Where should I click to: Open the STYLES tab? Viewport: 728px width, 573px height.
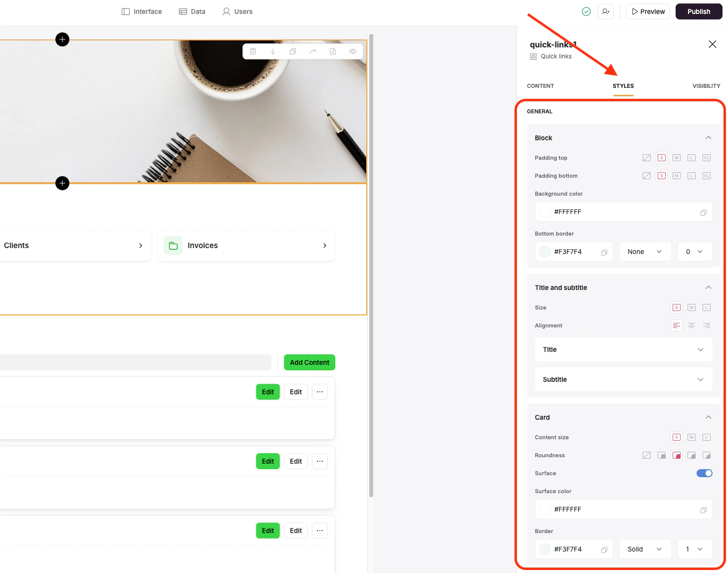(623, 86)
